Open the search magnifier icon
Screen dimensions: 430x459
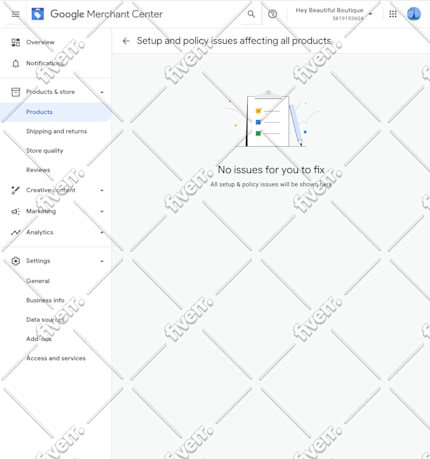pyautogui.click(x=251, y=14)
